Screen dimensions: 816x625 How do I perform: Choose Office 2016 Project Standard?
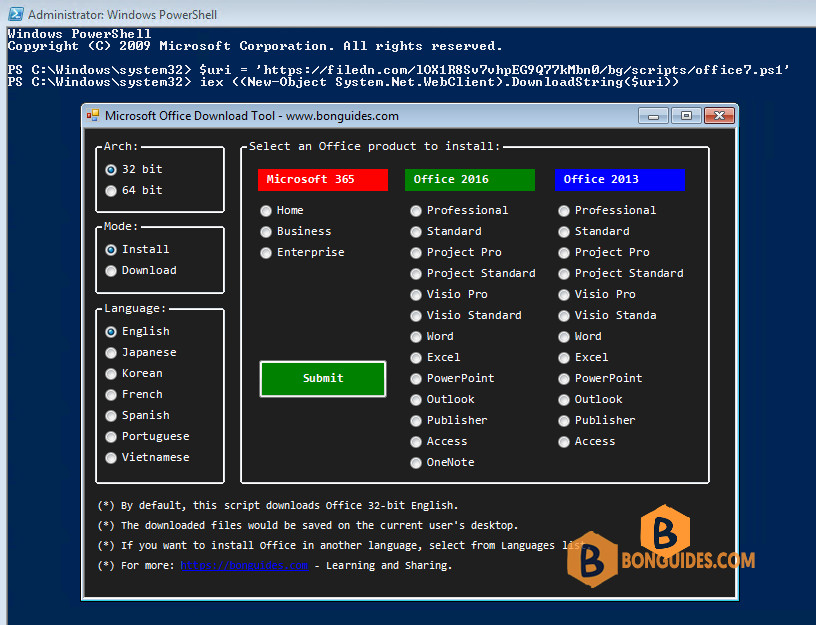(x=473, y=273)
